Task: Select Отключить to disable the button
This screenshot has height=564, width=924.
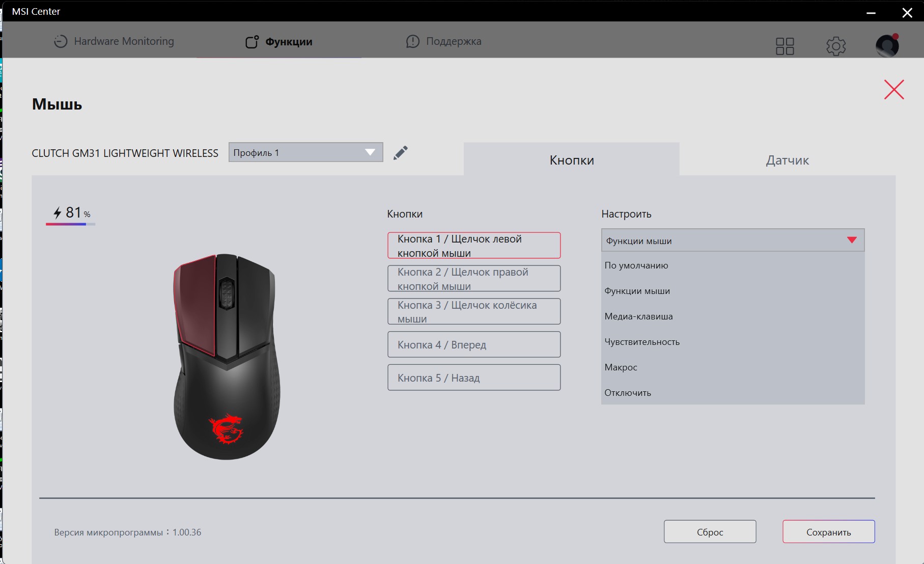Action: point(628,393)
